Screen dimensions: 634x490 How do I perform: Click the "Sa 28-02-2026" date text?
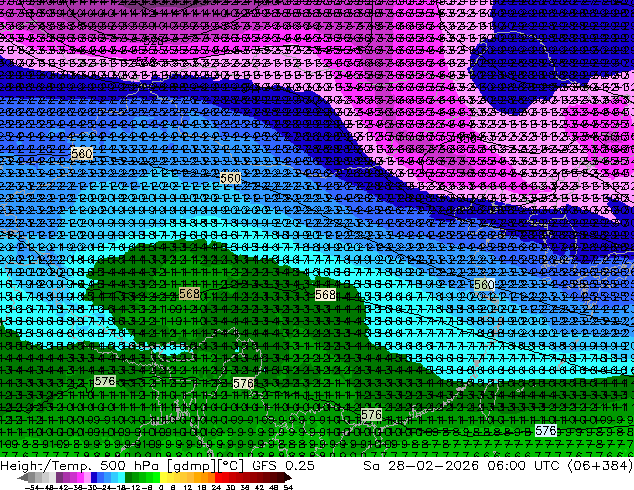coord(421,466)
